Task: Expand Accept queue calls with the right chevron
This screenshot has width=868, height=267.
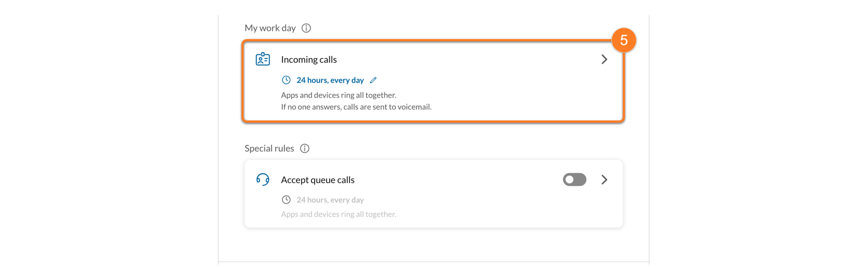Action: point(604,180)
